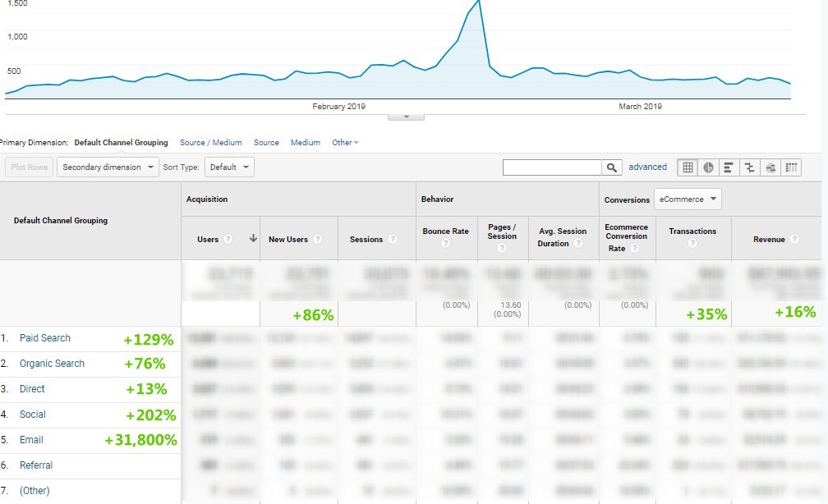Image resolution: width=828 pixels, height=504 pixels.
Task: Sort by Users using the arrow
Action: click(253, 239)
